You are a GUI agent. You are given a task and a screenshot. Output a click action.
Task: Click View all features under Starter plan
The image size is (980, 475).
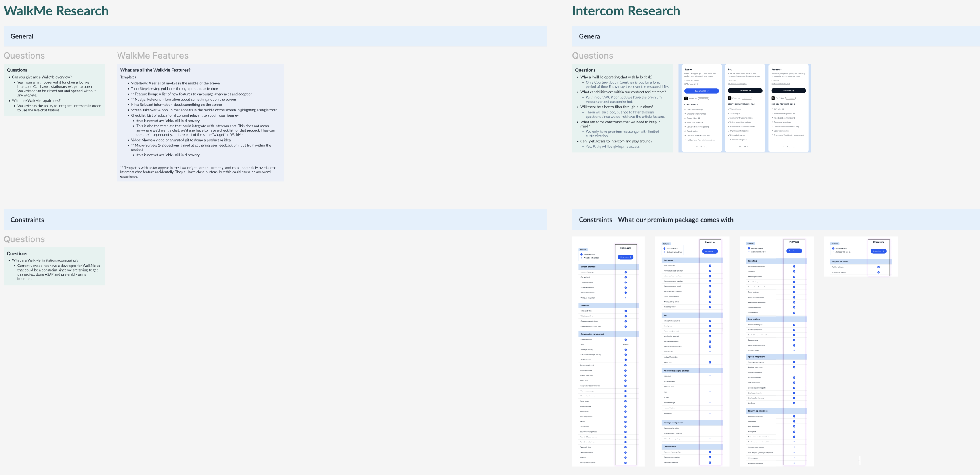click(702, 147)
